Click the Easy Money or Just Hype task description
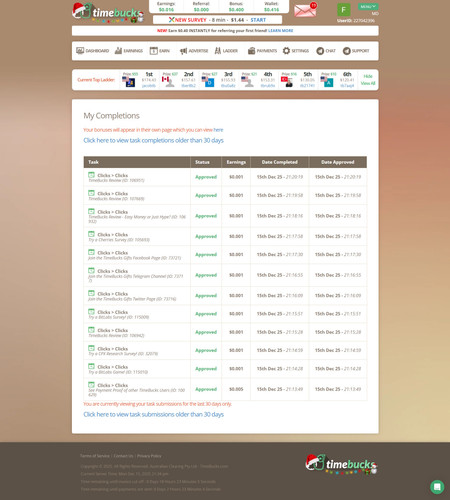450x500 pixels. point(137,219)
